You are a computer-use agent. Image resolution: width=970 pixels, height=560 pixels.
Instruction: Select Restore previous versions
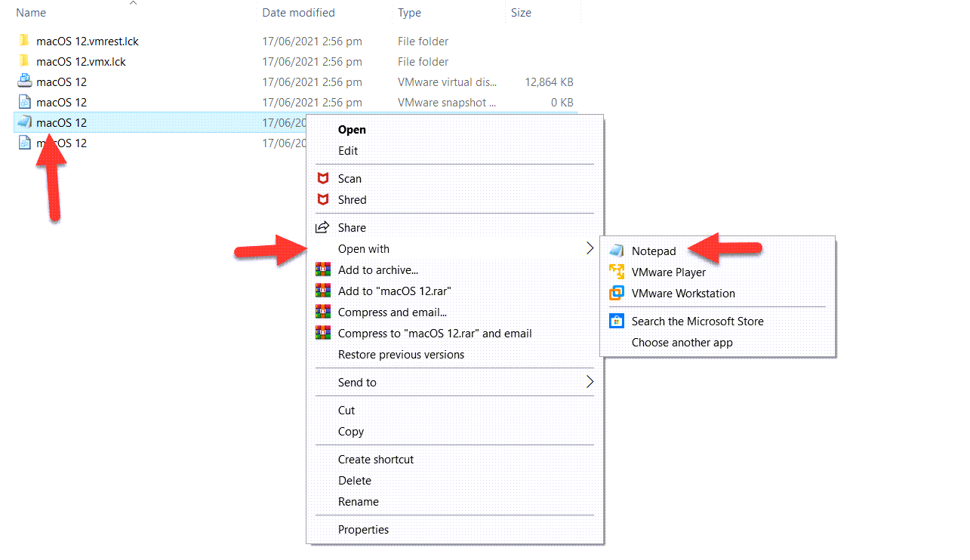point(401,354)
